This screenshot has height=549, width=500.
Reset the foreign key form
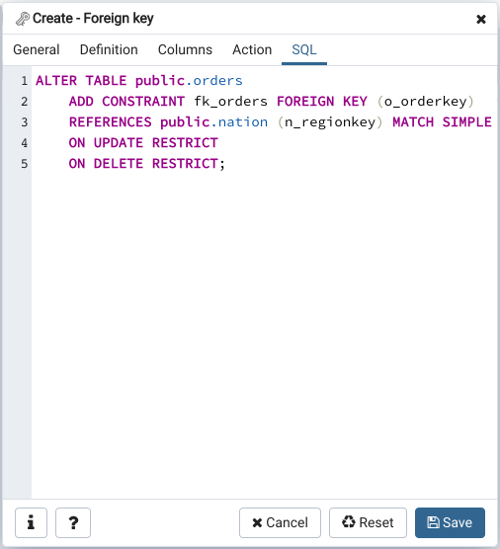368,522
